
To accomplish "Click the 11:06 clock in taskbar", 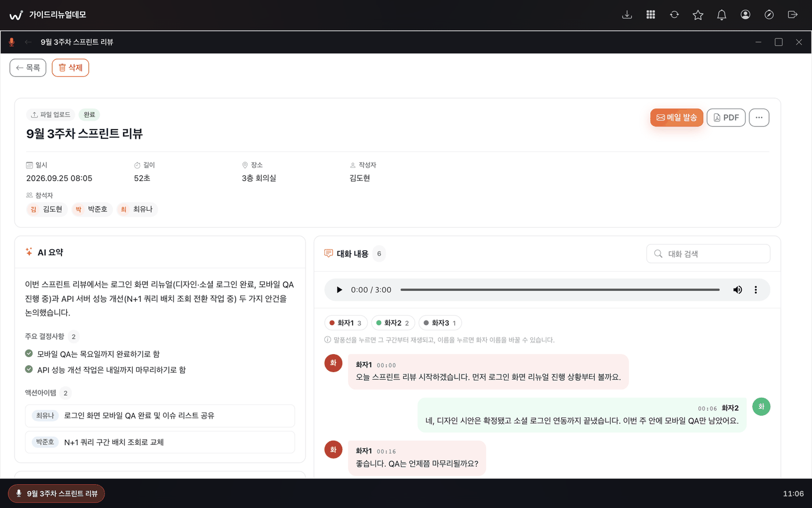I will [x=793, y=493].
